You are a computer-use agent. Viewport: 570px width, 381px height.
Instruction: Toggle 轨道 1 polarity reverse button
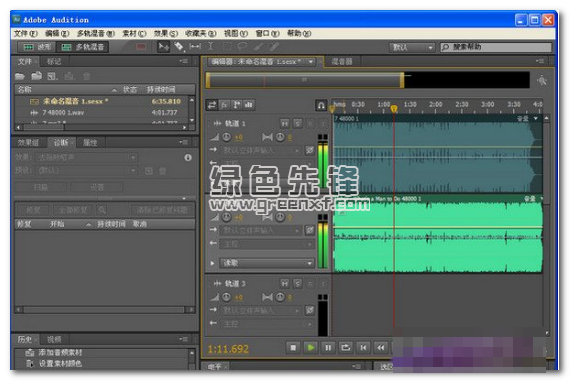click(309, 150)
